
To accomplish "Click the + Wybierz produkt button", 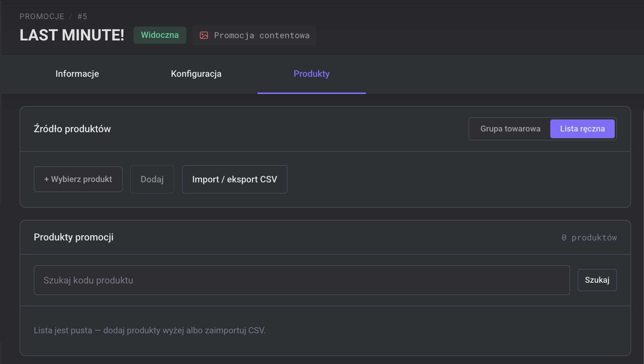I will [78, 179].
